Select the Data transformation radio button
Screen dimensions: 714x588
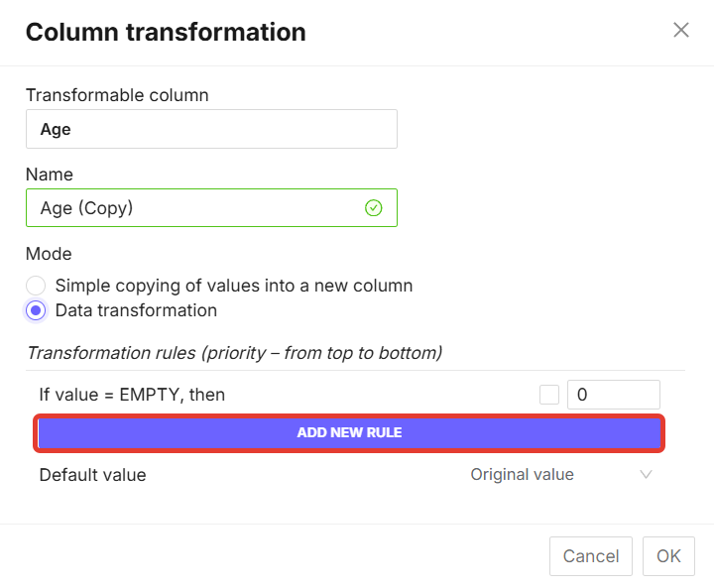(x=36, y=310)
